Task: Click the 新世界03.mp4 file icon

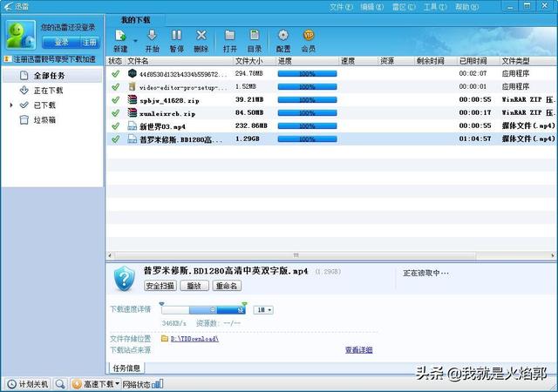Action: 132,126
